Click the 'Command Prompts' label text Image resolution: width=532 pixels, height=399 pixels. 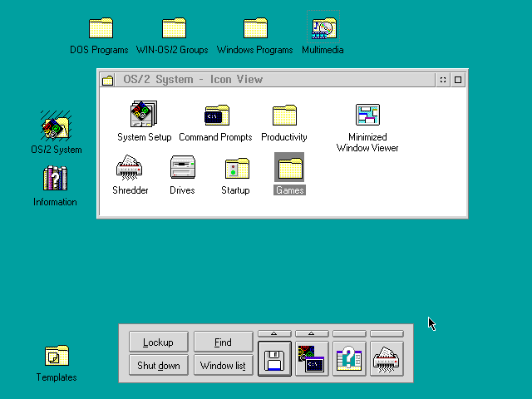click(215, 137)
